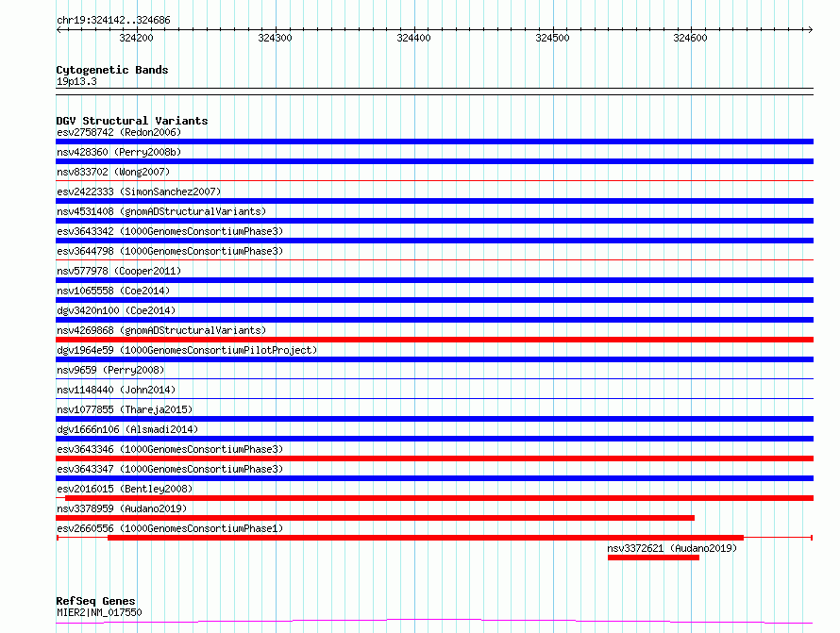The width and height of the screenshot is (840, 633).
Task: Click the blue bar of dgv3420n100
Action: pyautogui.click(x=434, y=320)
